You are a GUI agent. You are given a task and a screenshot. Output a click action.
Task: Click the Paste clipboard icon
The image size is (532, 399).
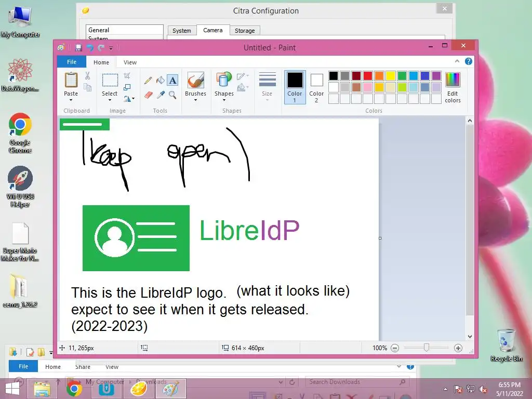click(x=71, y=80)
